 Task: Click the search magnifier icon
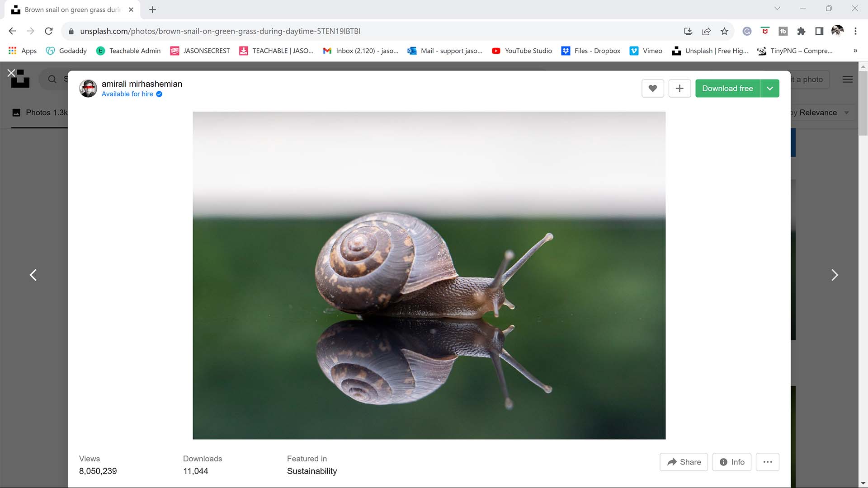pos(52,80)
